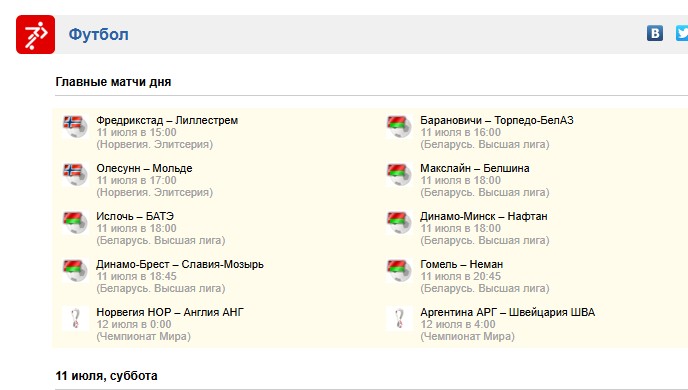688x390 pixels.
Task: Click '(Норвегия. Элитсерия)' under Фредрикстад match
Action: [x=154, y=144]
